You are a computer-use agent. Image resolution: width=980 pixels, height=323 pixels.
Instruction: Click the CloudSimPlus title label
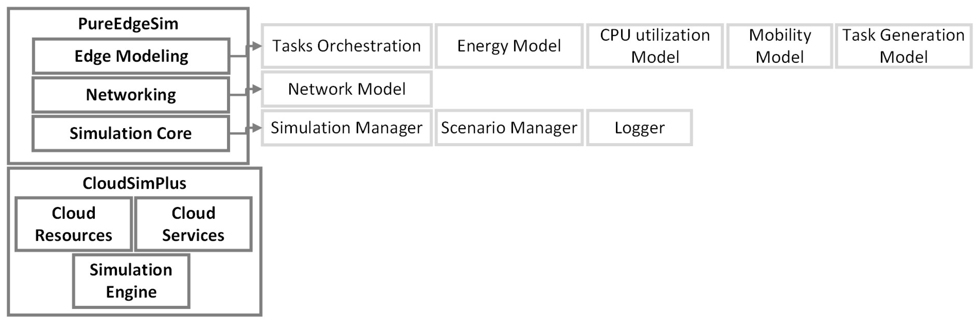tap(134, 183)
